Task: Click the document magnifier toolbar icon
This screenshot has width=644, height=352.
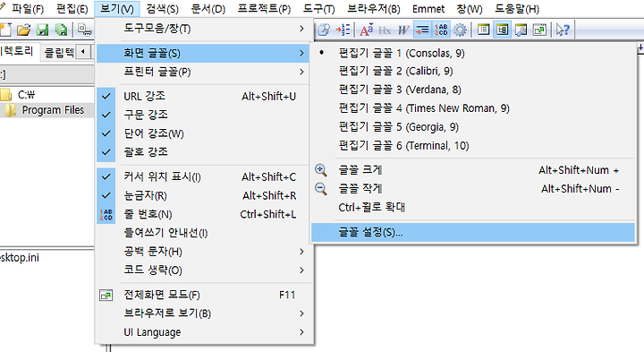Action: coord(324,30)
